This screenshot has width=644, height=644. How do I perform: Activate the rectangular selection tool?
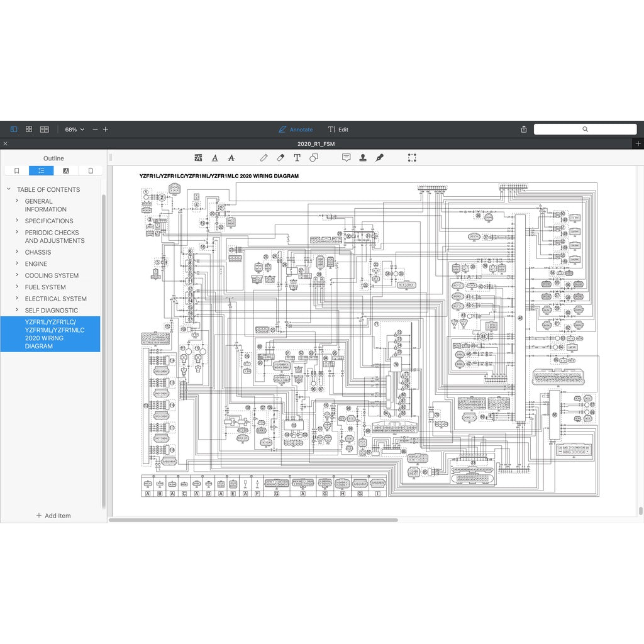[412, 158]
